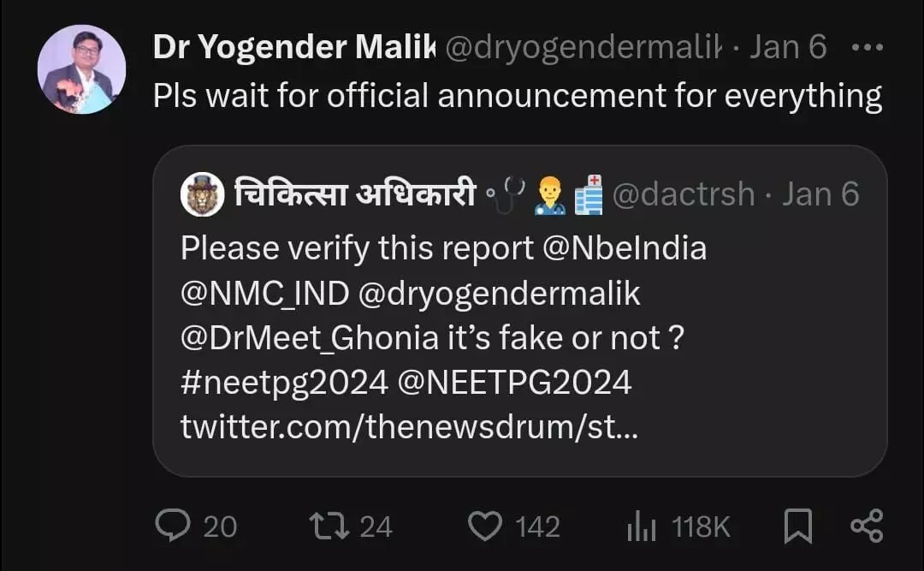Click the @NbeIndia mention
This screenshot has width=924, height=571.
coord(625,248)
